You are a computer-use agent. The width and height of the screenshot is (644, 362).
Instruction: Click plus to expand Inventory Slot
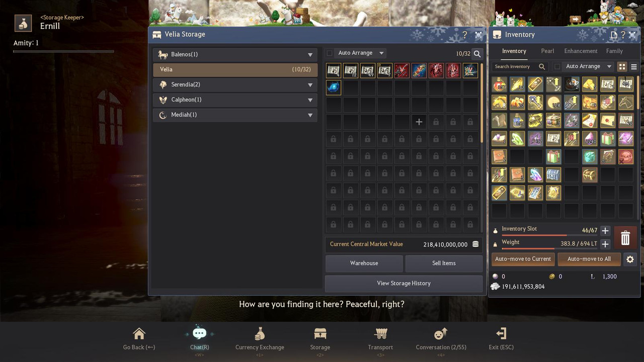click(x=605, y=231)
